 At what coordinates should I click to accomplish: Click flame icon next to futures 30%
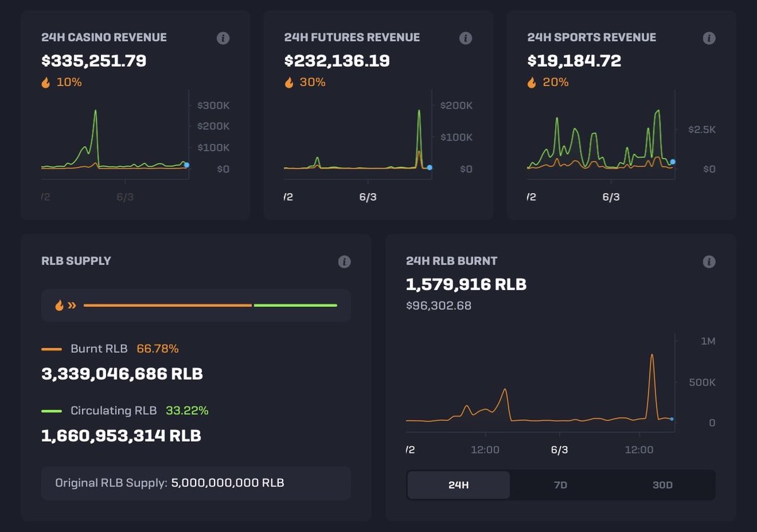click(x=289, y=83)
